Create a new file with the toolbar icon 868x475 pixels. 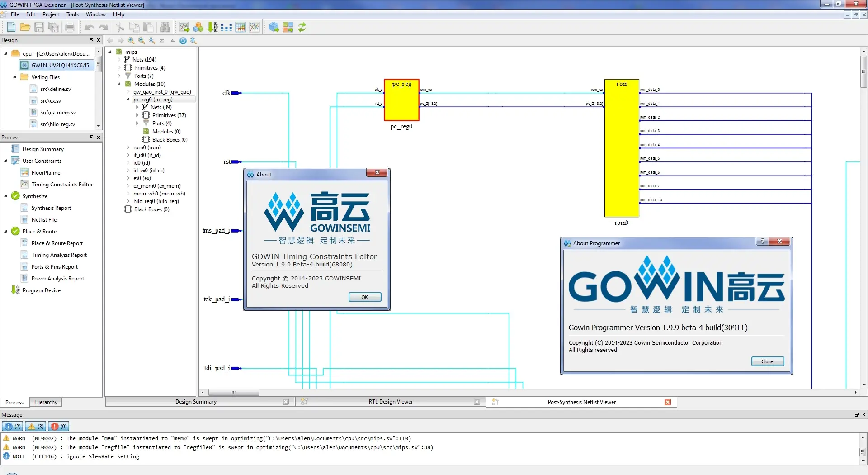tap(11, 27)
